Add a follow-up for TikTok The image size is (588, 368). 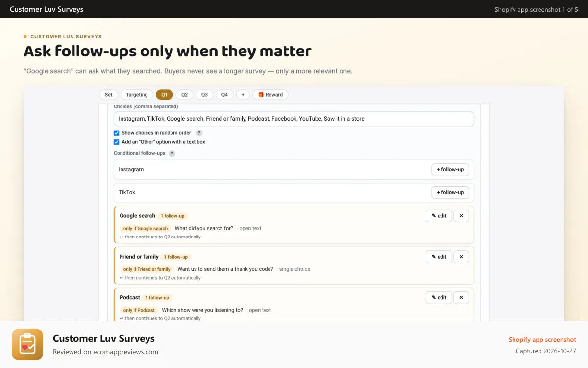click(x=450, y=193)
